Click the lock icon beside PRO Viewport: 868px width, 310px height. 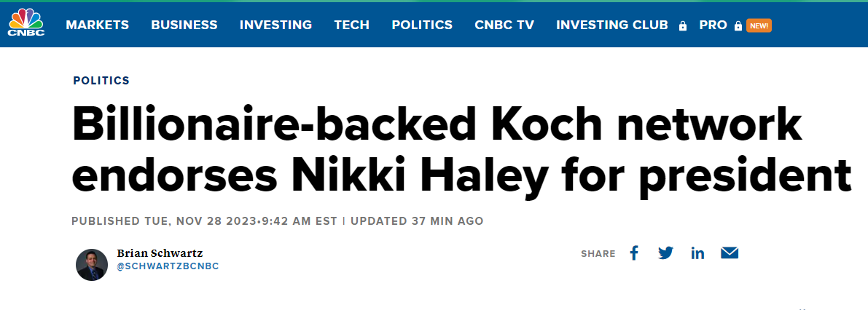coord(738,25)
